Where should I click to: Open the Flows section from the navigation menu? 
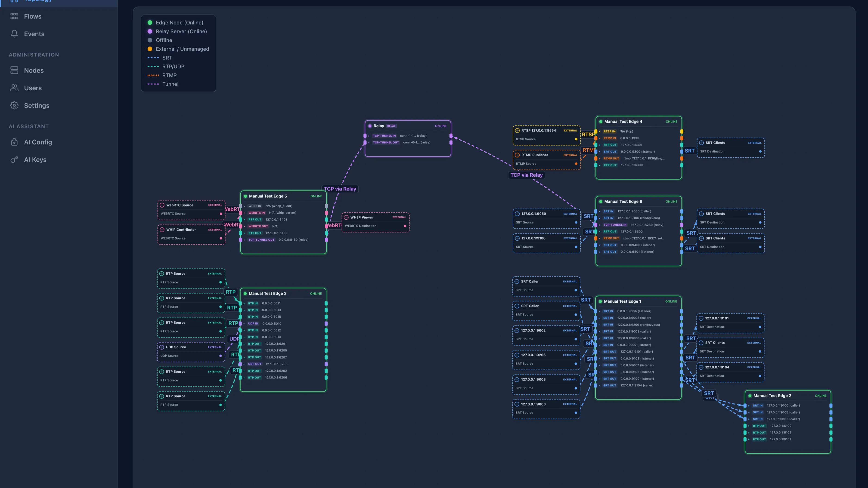point(32,16)
